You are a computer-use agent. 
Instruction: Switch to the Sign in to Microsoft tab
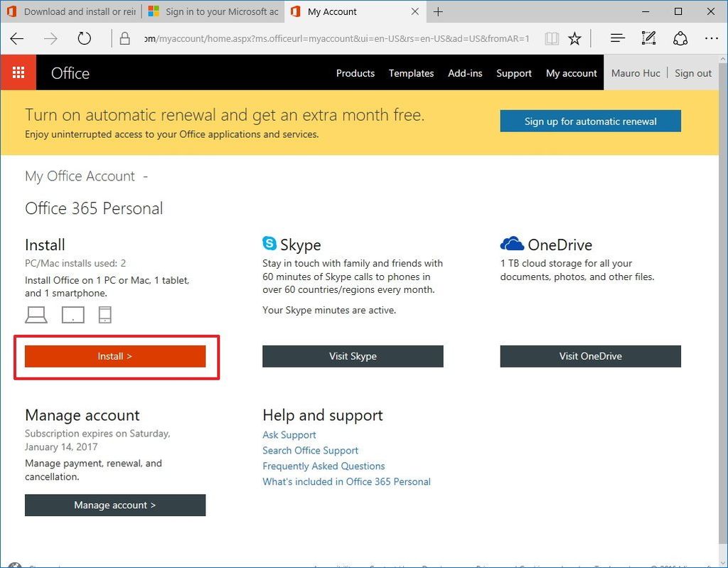point(212,11)
